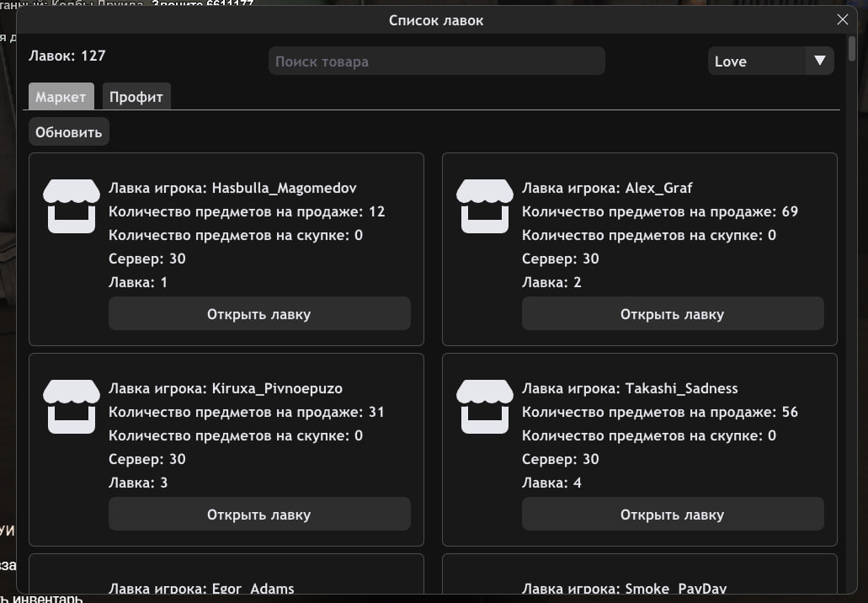Focus the Поиск товара search field

pos(436,61)
